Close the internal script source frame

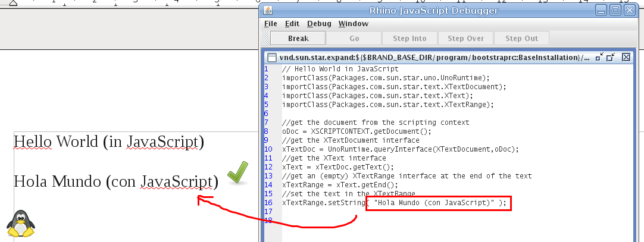click(626, 57)
